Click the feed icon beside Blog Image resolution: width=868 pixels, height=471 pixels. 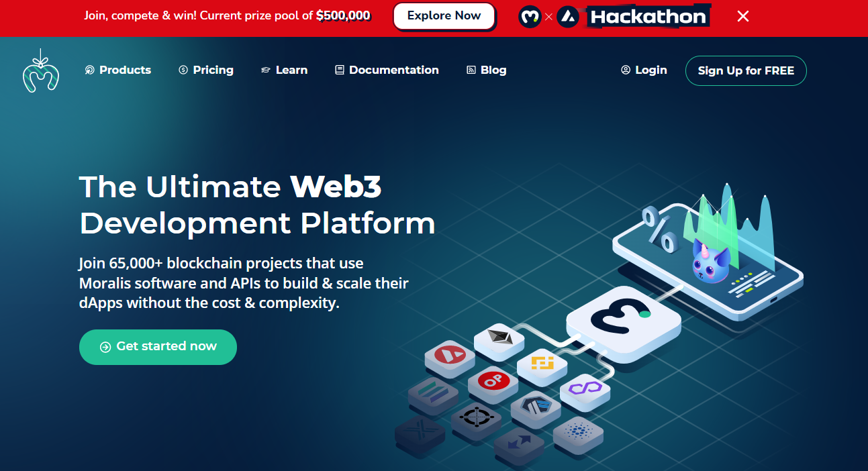point(471,70)
